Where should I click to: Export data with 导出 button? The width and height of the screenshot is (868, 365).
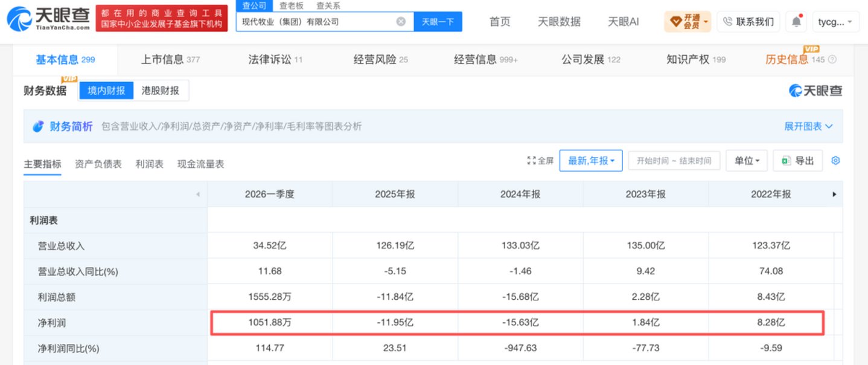(797, 161)
